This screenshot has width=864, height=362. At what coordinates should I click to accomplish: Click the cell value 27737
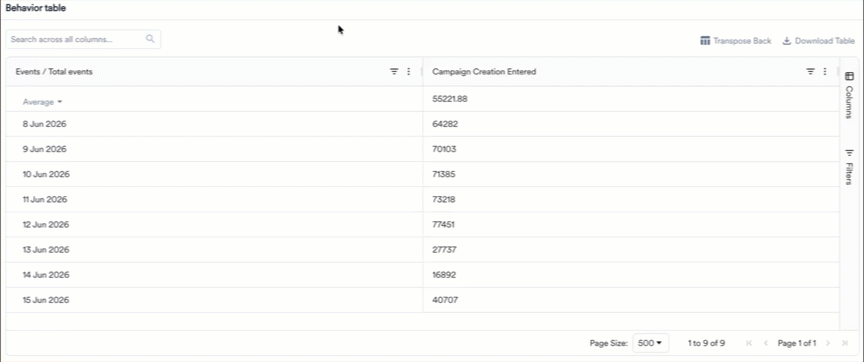pyautogui.click(x=444, y=250)
